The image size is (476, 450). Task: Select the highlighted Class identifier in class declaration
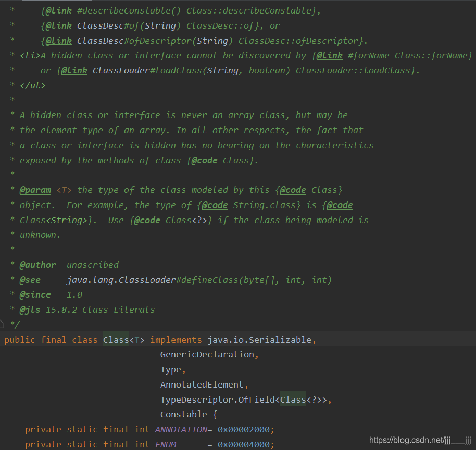[115, 340]
